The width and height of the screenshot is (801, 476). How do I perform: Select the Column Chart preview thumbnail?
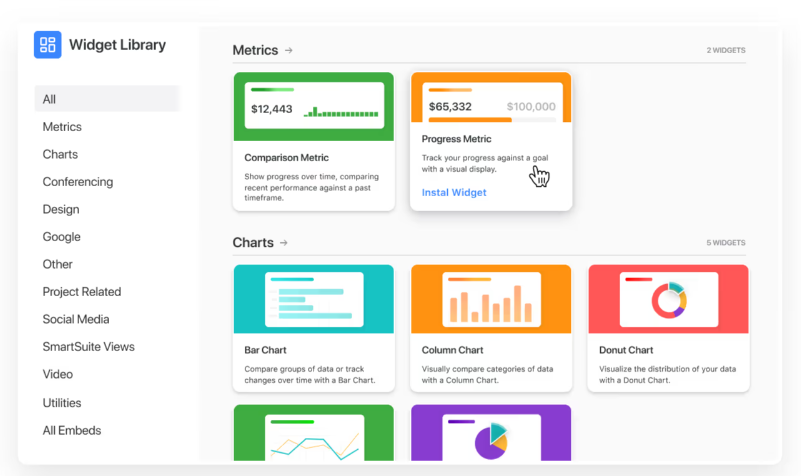491,299
